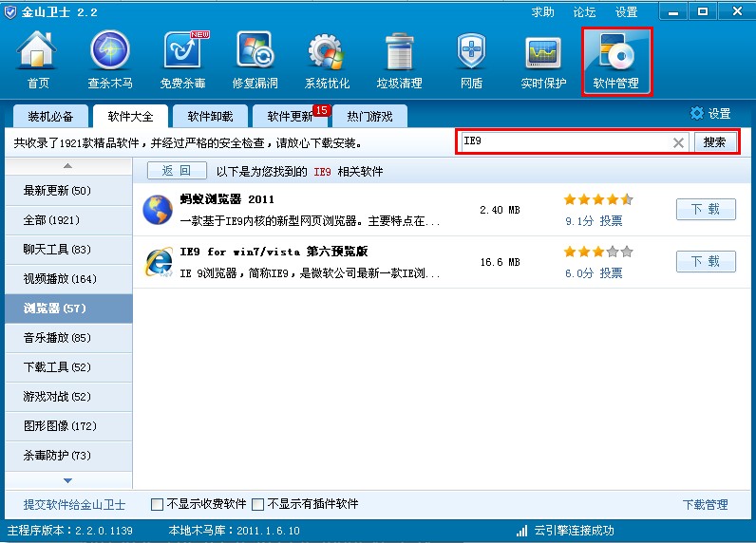Switch to 软件大全 tab
The image size is (756, 543).
pyautogui.click(x=130, y=116)
